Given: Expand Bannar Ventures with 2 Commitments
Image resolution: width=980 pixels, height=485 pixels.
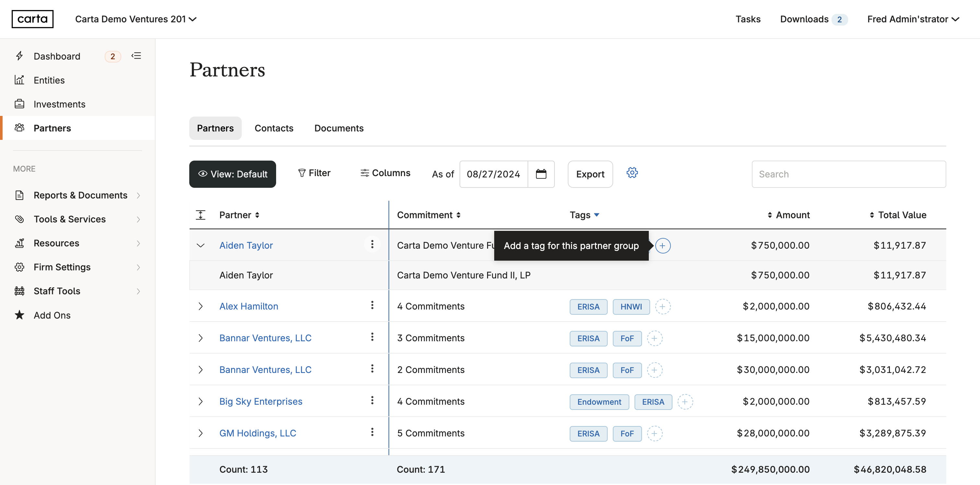Looking at the screenshot, I should [201, 369].
